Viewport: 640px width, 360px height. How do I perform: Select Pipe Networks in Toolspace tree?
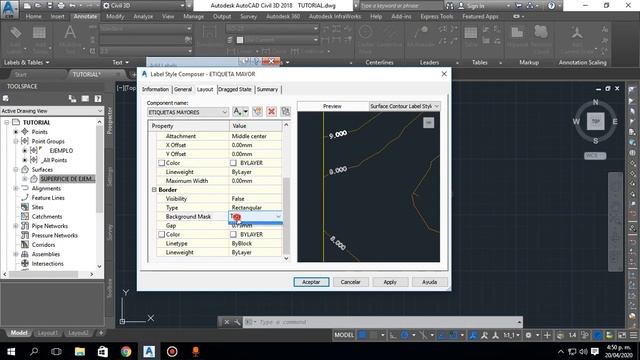50,226
